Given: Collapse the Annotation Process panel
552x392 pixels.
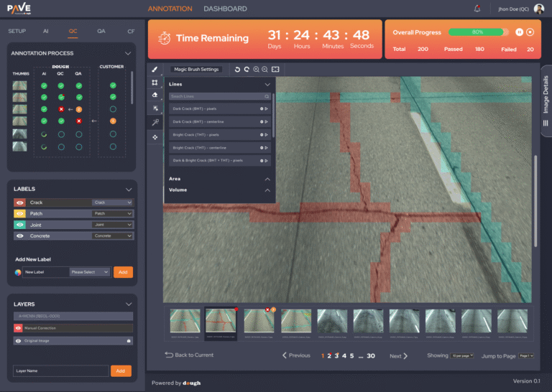Looking at the screenshot, I should [x=128, y=53].
